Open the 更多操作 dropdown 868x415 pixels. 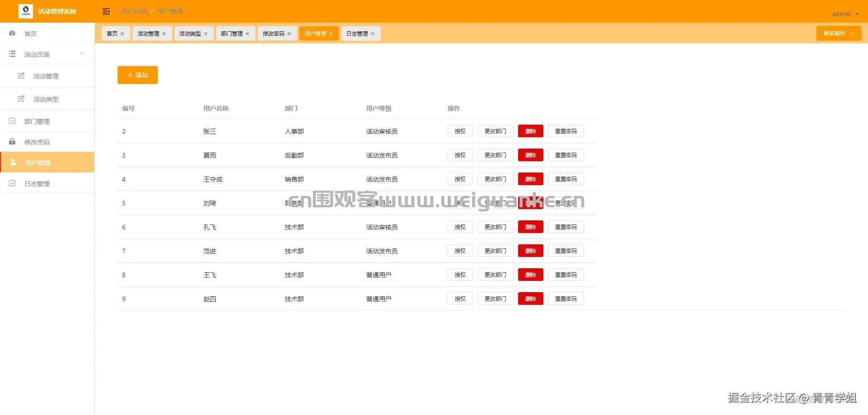[x=839, y=33]
